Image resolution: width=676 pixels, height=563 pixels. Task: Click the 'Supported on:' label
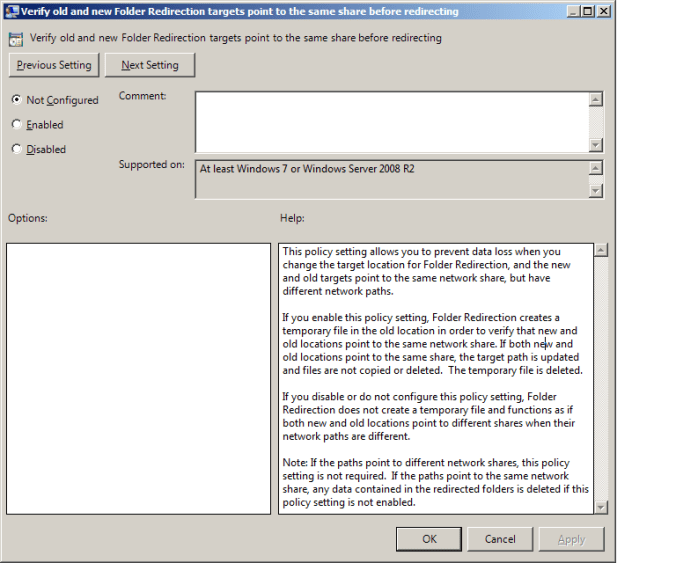coord(152,165)
